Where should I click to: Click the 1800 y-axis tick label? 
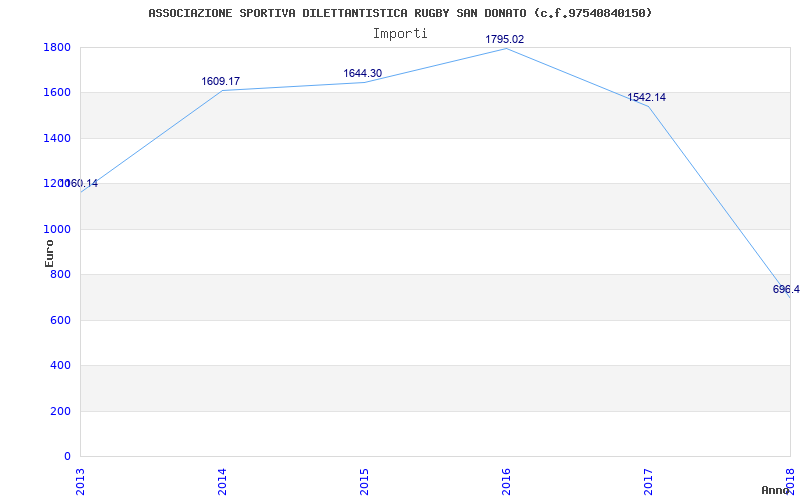[57, 47]
